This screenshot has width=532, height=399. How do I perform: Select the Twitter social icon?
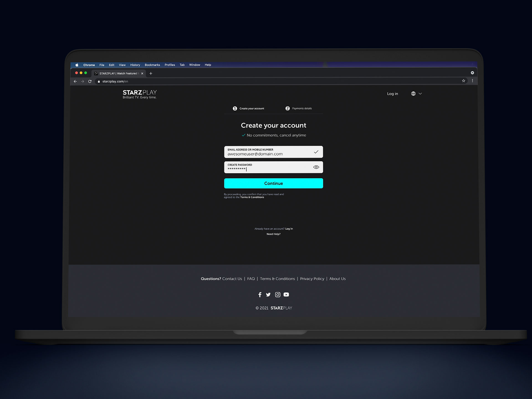pyautogui.click(x=268, y=295)
